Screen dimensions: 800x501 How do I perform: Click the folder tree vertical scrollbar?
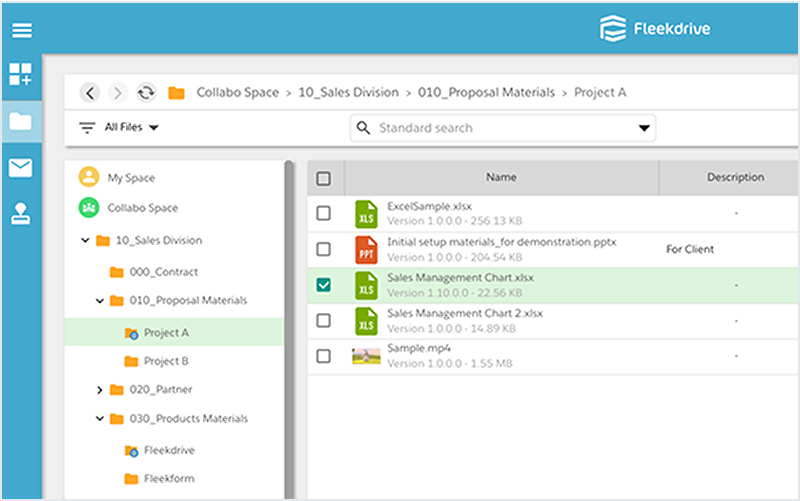click(289, 330)
